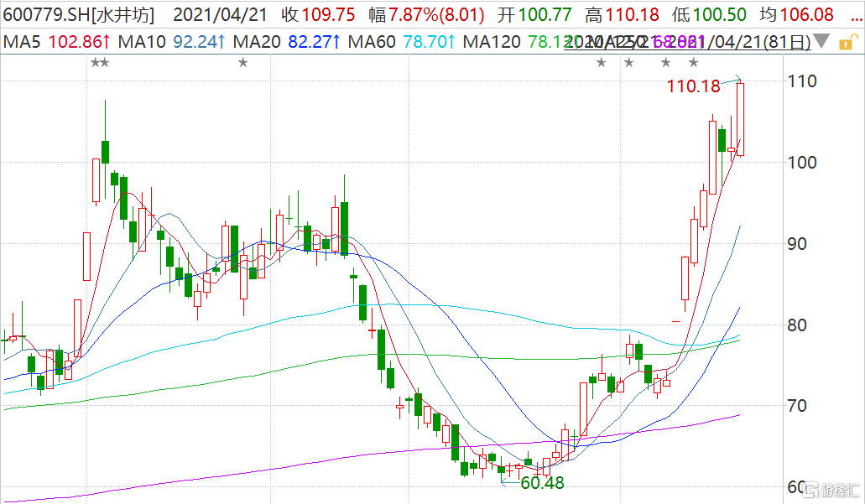Select the MA20 82.27 indicator label
The image size is (865, 504).
287,41
